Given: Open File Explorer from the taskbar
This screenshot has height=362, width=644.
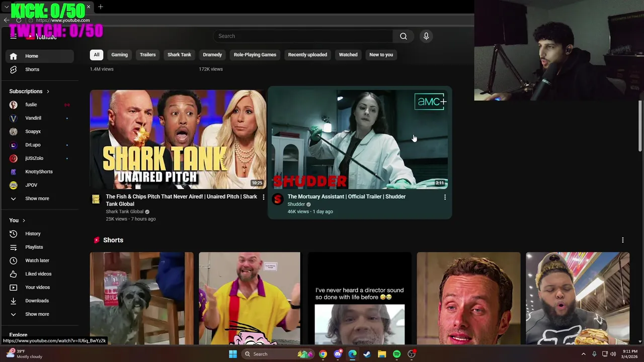Looking at the screenshot, I should pos(382,354).
